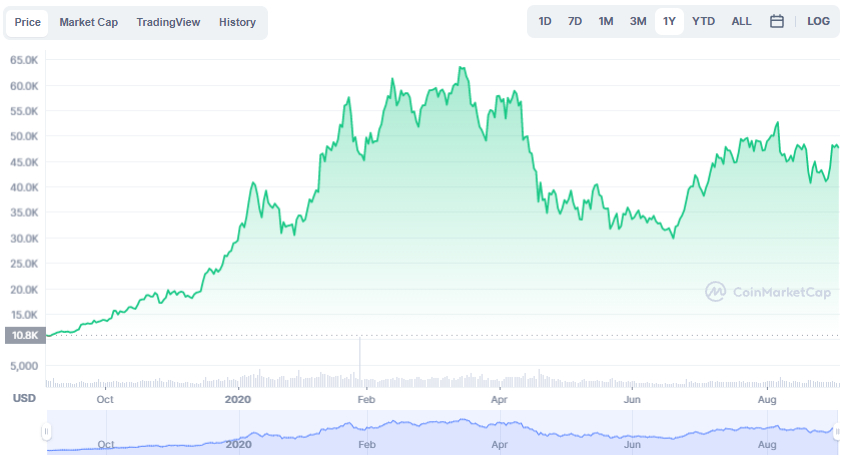Select the 7D time range
The width and height of the screenshot is (844, 463).
click(575, 22)
